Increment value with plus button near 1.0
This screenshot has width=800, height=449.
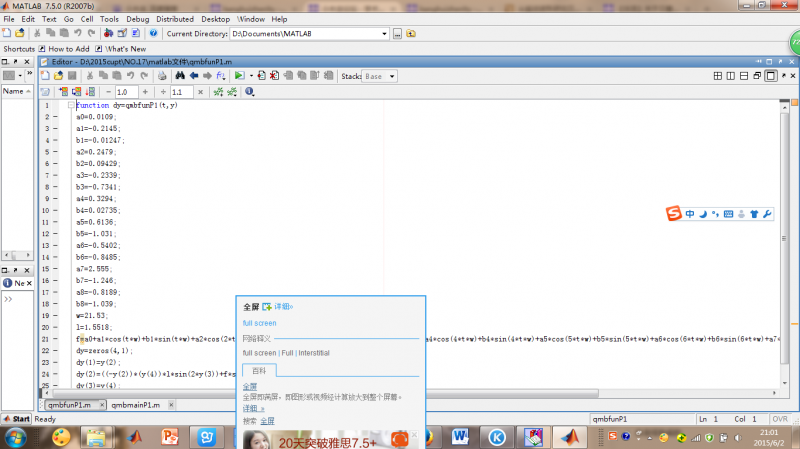(145, 92)
